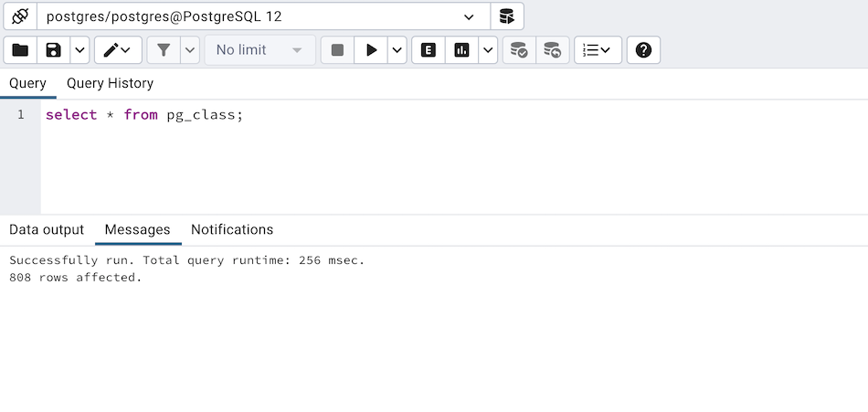
Task: Open the Help question mark icon
Action: point(643,50)
